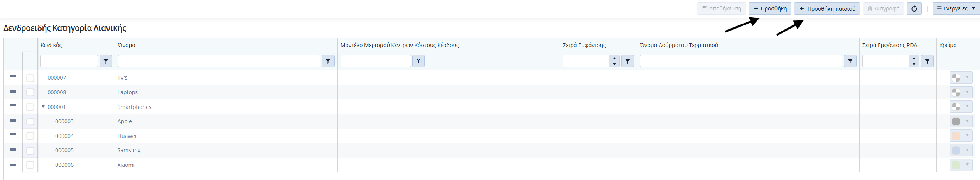Click the Κωδικός filter input field
Screen dimensions: 980x180
pyautogui.click(x=69, y=61)
